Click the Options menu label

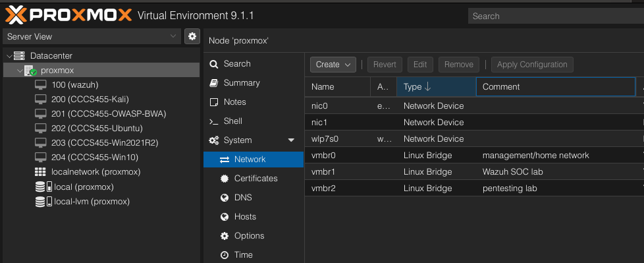[250, 236]
